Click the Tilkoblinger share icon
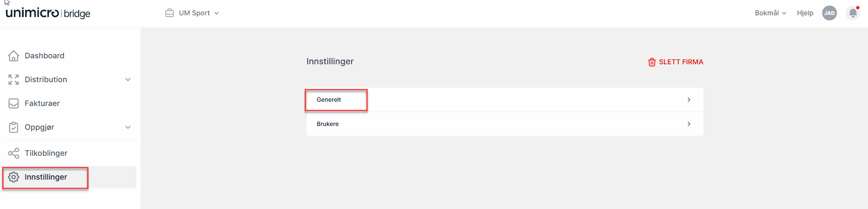 [x=14, y=153]
